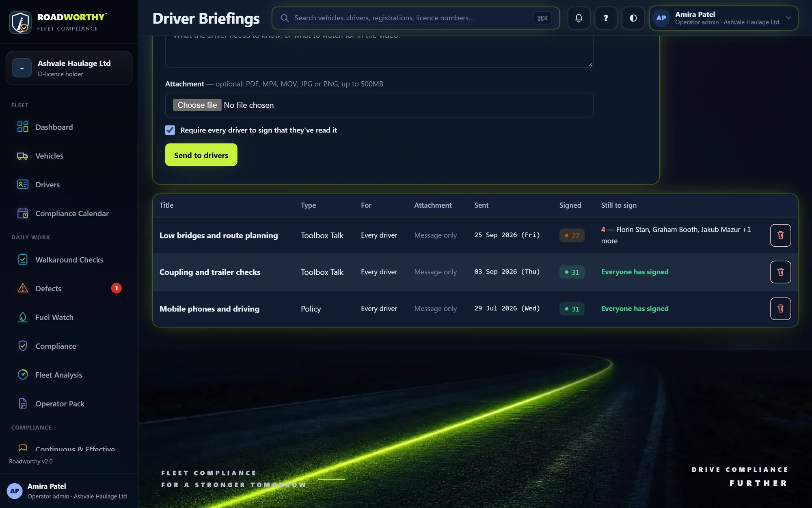Click into the briefing message text area
812x508 pixels.
click(x=379, y=51)
